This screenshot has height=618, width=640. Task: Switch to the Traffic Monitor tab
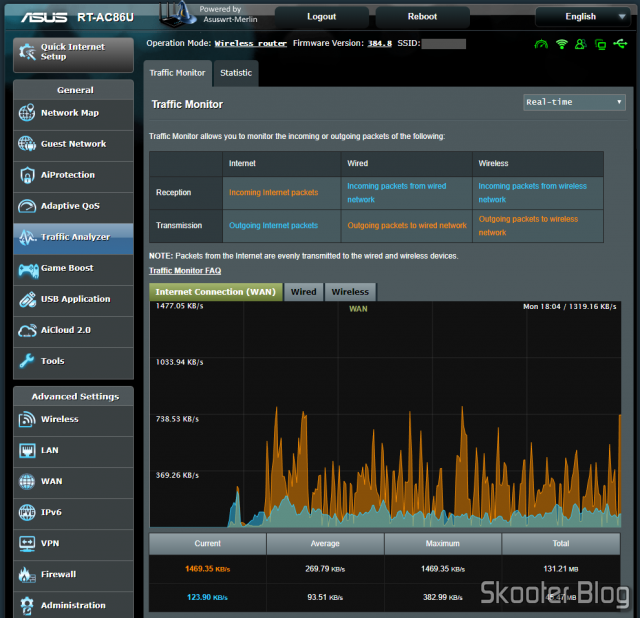pyautogui.click(x=178, y=73)
